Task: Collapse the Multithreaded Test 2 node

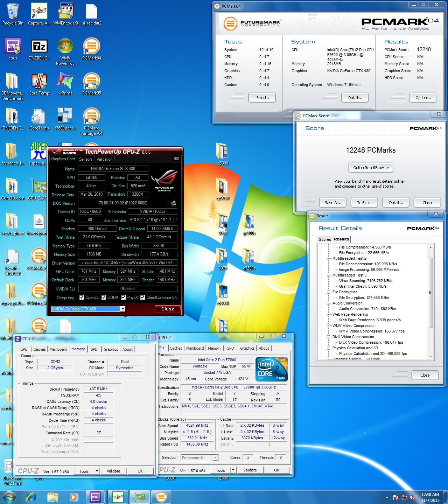Action: click(329, 258)
